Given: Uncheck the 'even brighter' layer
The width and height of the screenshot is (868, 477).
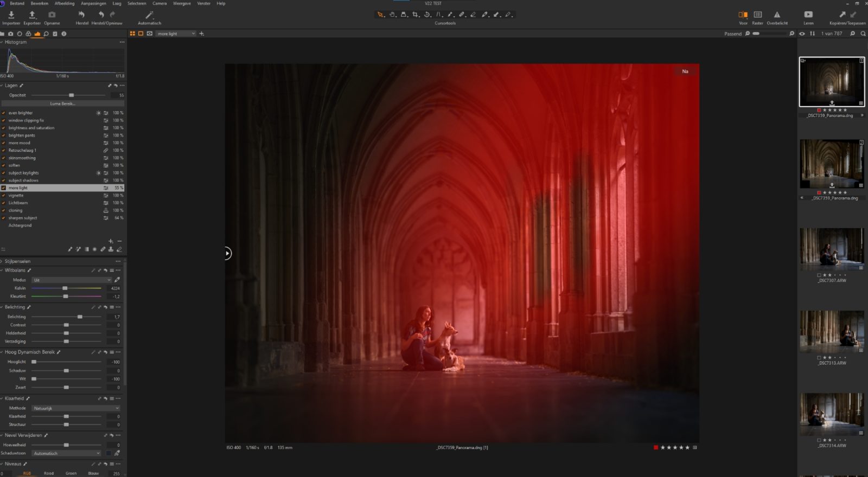Looking at the screenshot, I should (4, 113).
